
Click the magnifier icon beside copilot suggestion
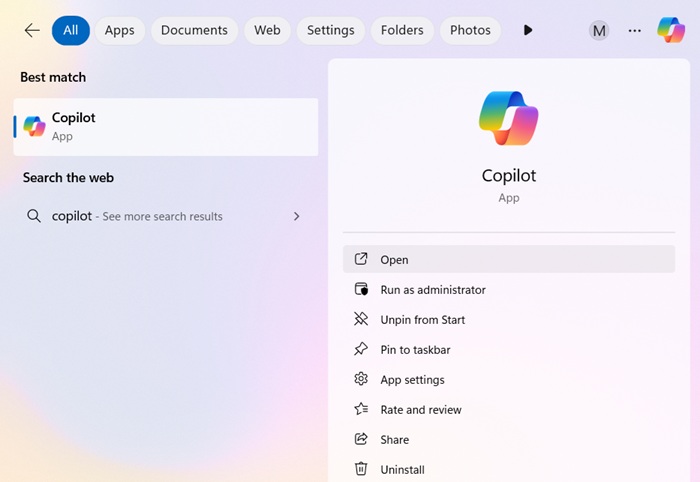34,216
